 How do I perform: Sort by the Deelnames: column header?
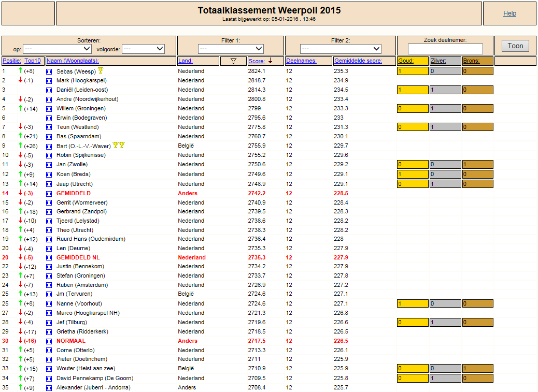coord(301,61)
